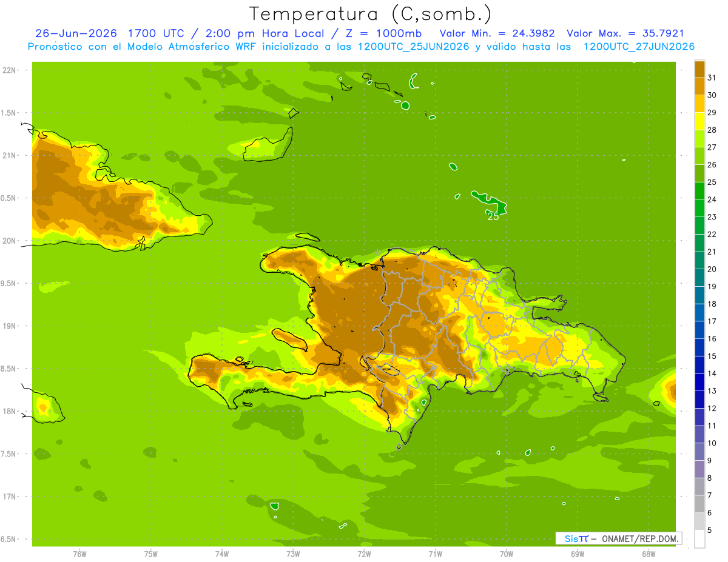Click the '22N' latitude axis label

pyautogui.click(x=10, y=70)
